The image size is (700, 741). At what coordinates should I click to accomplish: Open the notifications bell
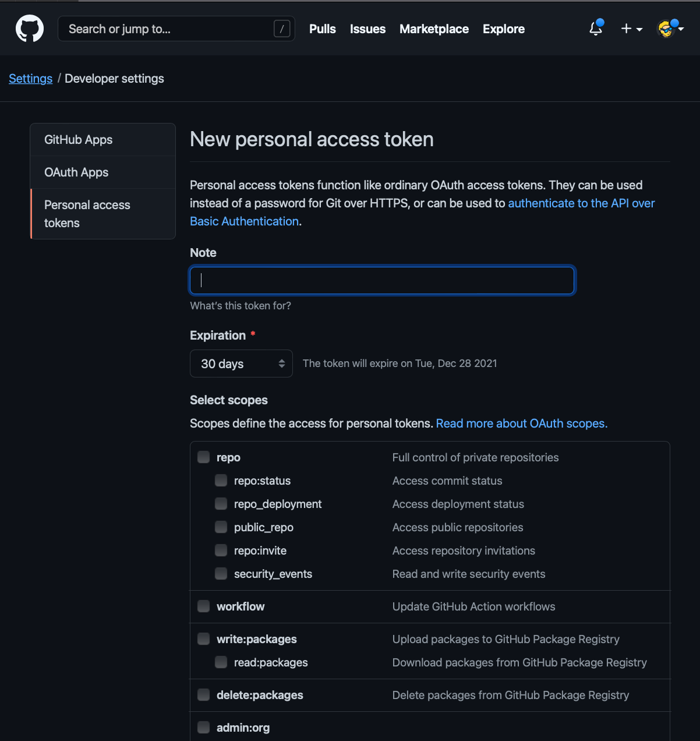pyautogui.click(x=596, y=29)
